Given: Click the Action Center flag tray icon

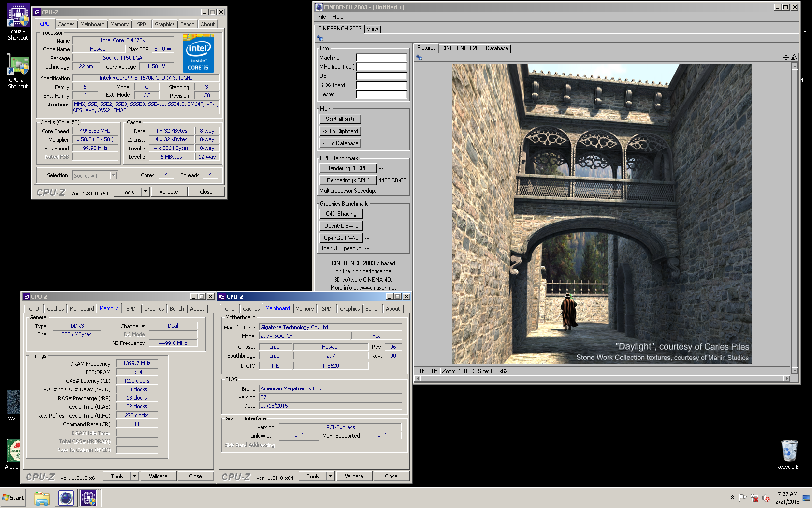Looking at the screenshot, I should pos(743,498).
